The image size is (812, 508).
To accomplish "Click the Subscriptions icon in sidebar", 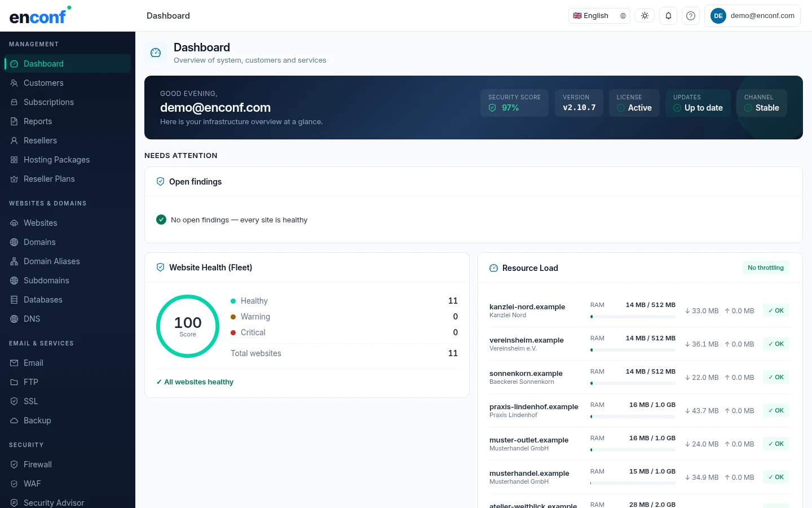I will (14, 102).
